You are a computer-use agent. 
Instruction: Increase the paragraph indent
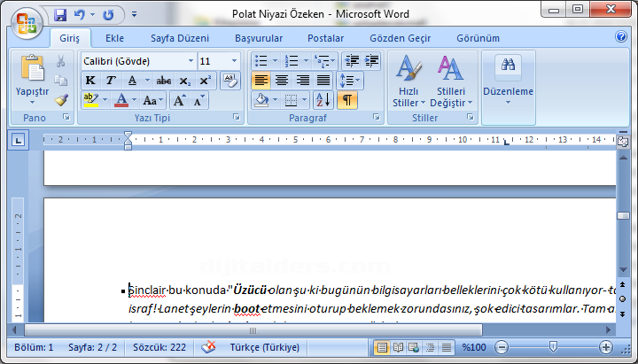point(371,61)
